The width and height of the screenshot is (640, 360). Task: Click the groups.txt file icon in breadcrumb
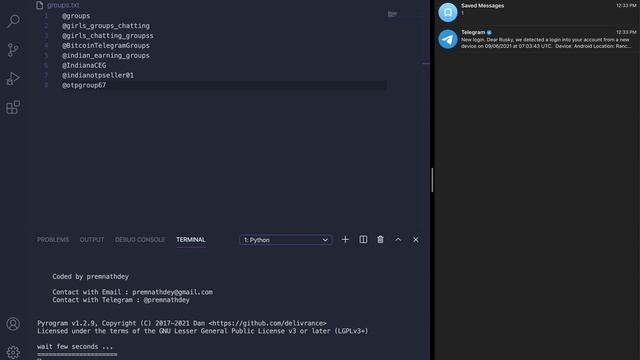[x=40, y=5]
